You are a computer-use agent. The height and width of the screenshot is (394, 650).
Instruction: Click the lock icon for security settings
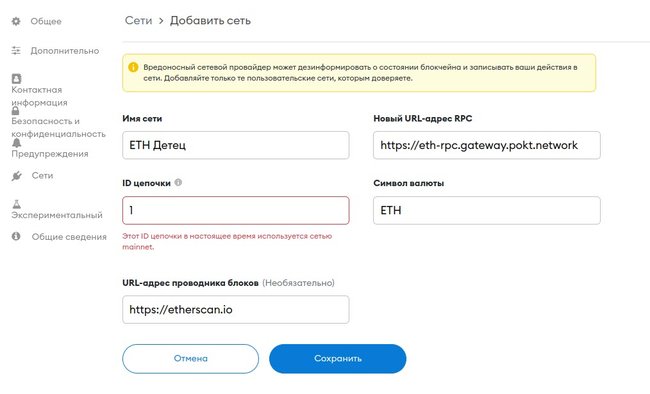coord(15,110)
